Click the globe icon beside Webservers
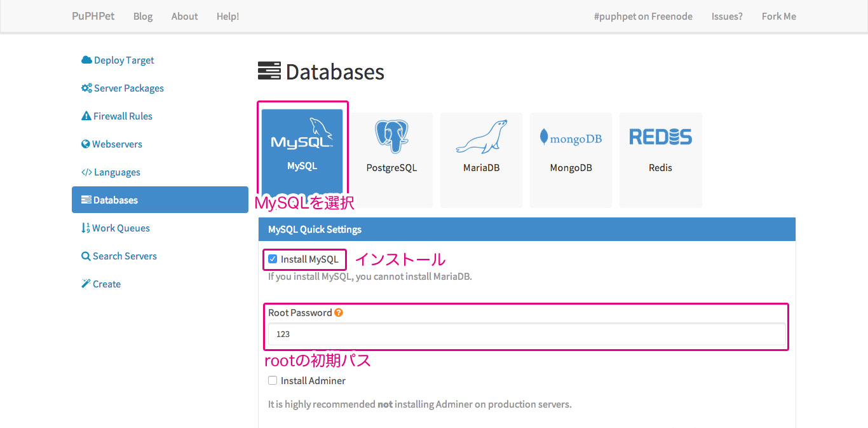Viewport: 868px width, 428px height. 86,144
